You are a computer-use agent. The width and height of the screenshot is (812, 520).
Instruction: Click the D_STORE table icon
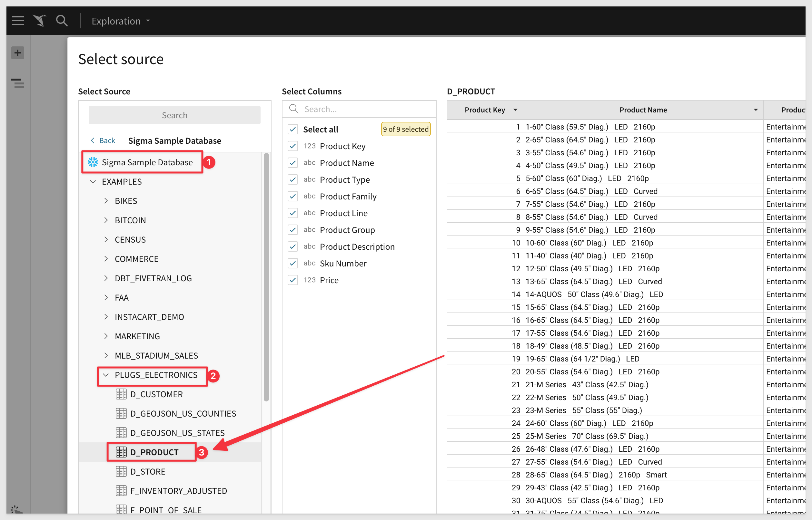tap(121, 471)
